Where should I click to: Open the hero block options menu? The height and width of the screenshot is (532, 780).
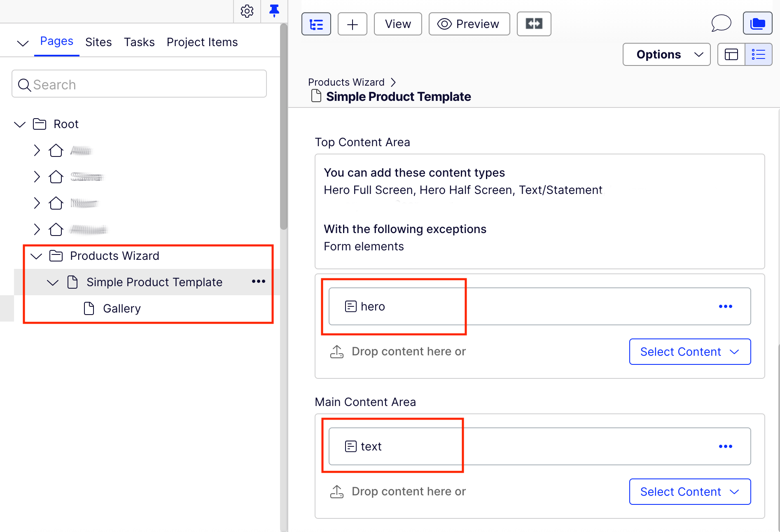coord(725,306)
